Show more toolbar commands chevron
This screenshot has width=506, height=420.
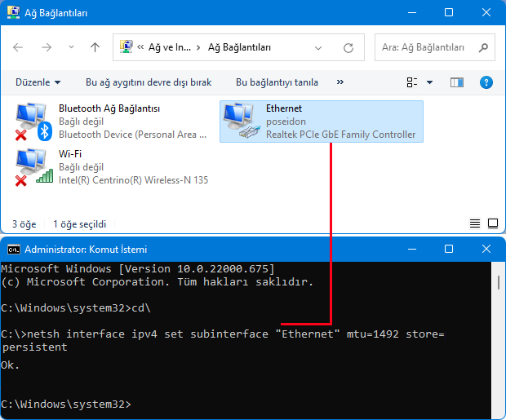[x=340, y=82]
